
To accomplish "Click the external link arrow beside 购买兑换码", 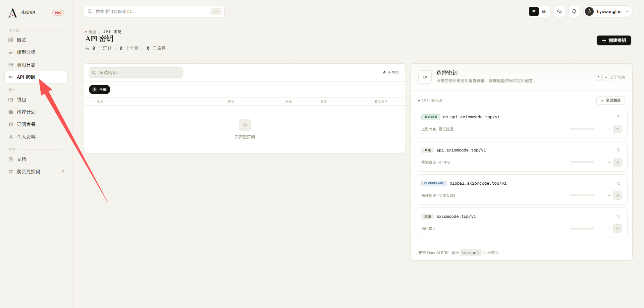I will click(62, 172).
